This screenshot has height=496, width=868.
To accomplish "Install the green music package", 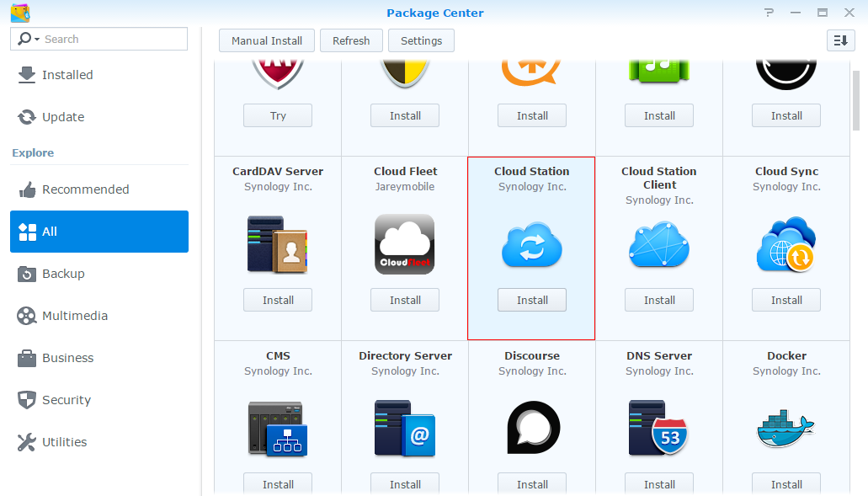I will pos(659,115).
